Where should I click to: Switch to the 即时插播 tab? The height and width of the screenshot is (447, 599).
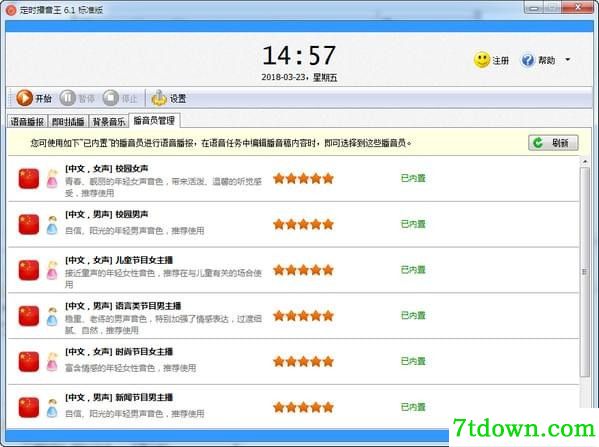(x=68, y=121)
